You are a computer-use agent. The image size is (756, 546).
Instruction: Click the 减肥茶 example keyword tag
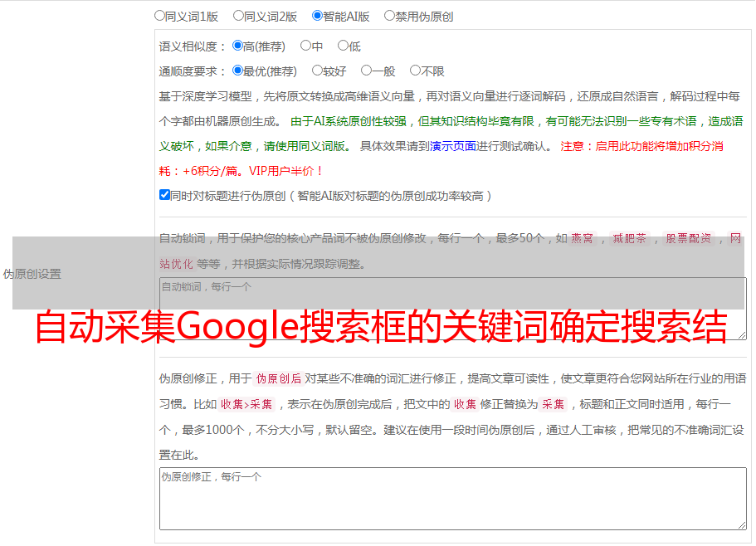[629, 238]
